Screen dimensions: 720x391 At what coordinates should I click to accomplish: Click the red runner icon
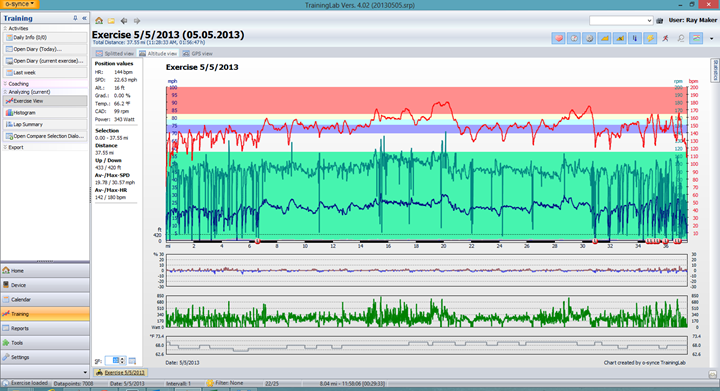(x=665, y=39)
